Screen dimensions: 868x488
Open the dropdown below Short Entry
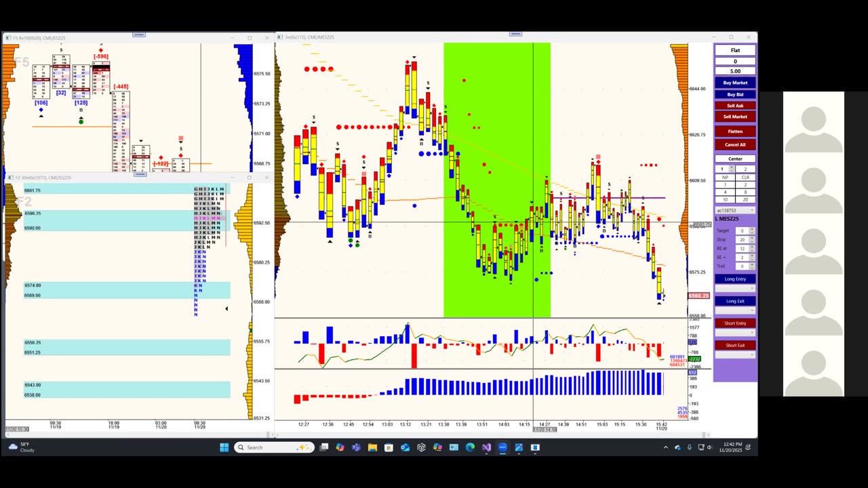(x=735, y=333)
